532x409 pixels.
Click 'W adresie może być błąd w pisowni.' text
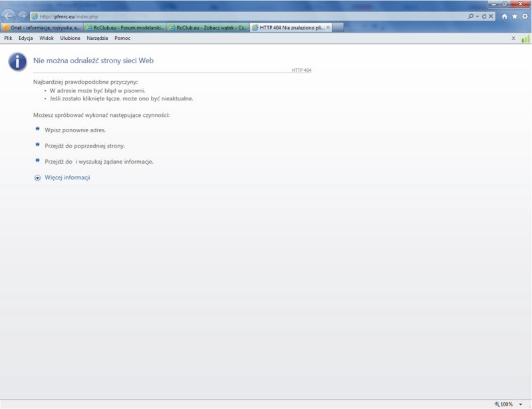coord(97,90)
